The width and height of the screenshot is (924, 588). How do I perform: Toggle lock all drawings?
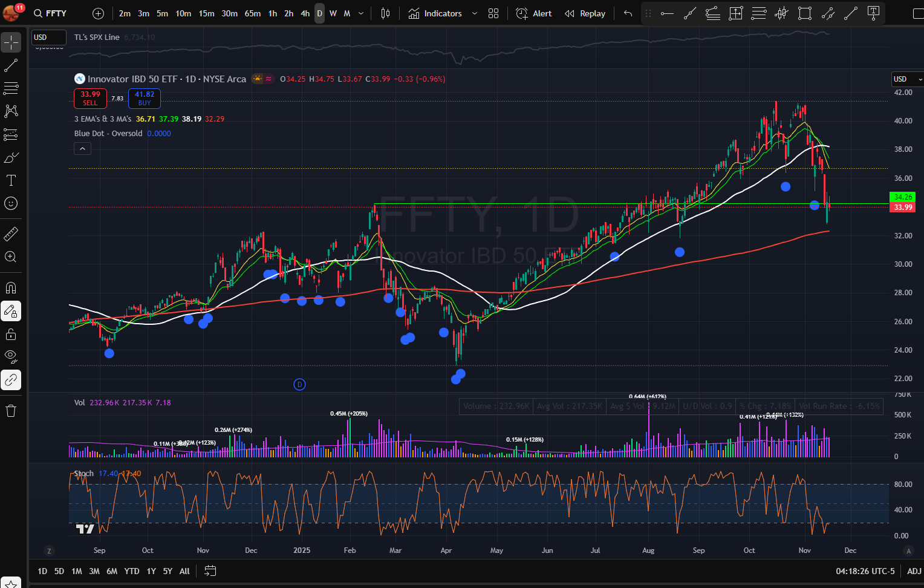click(x=11, y=334)
